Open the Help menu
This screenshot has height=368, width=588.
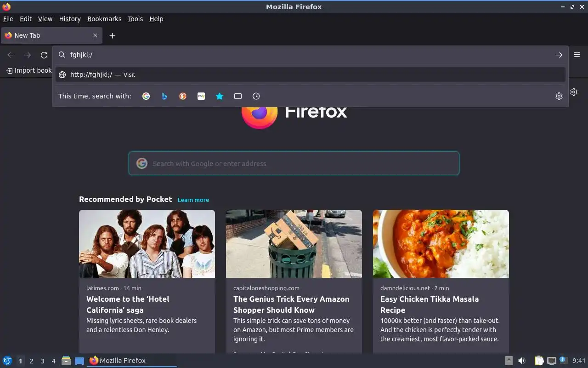156,19
